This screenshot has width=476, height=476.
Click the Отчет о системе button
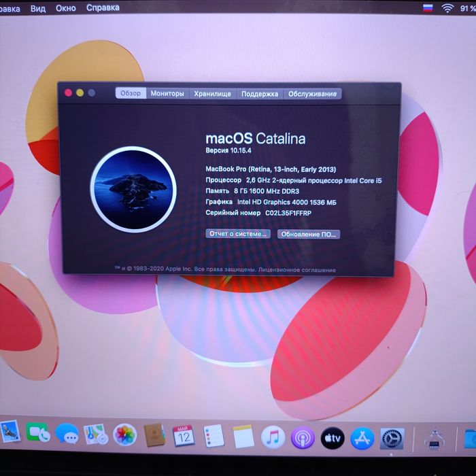(x=238, y=234)
